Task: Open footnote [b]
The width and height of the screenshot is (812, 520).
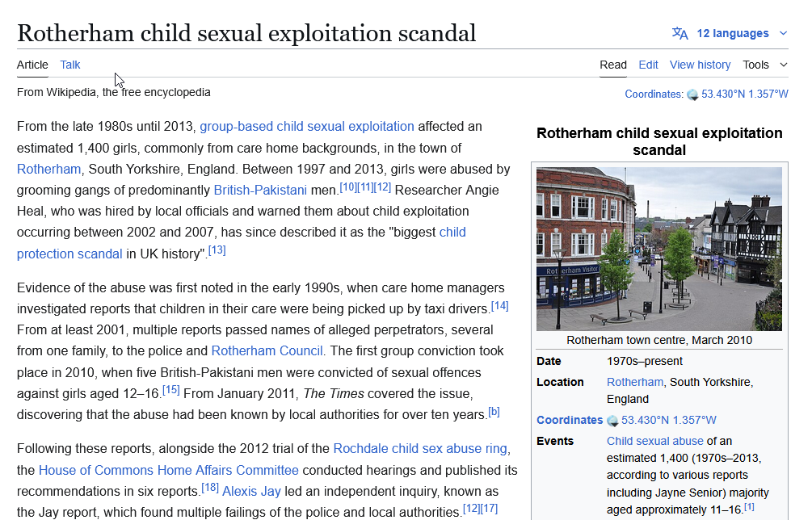Action: click(x=494, y=411)
